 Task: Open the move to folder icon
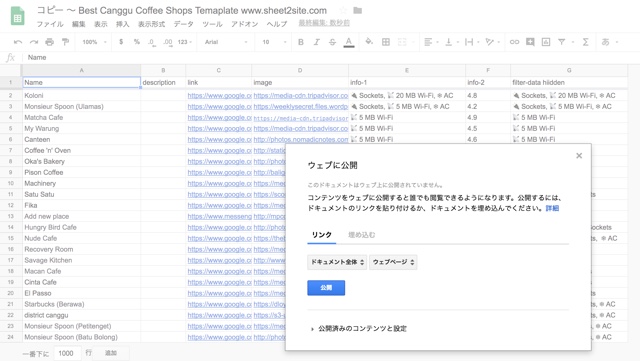coord(357,10)
